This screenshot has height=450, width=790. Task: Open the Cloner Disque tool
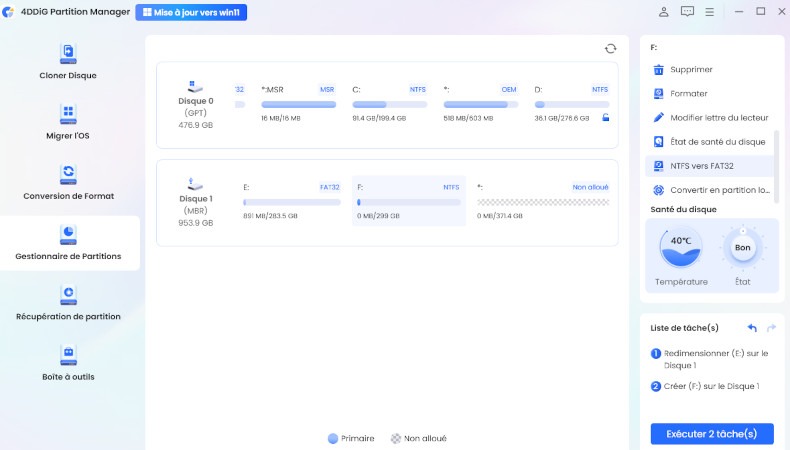coord(68,61)
